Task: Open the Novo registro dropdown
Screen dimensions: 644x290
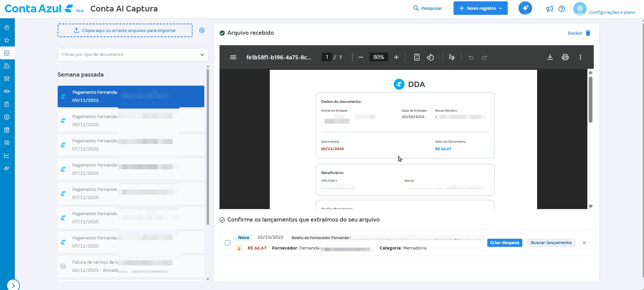Action: point(480,8)
